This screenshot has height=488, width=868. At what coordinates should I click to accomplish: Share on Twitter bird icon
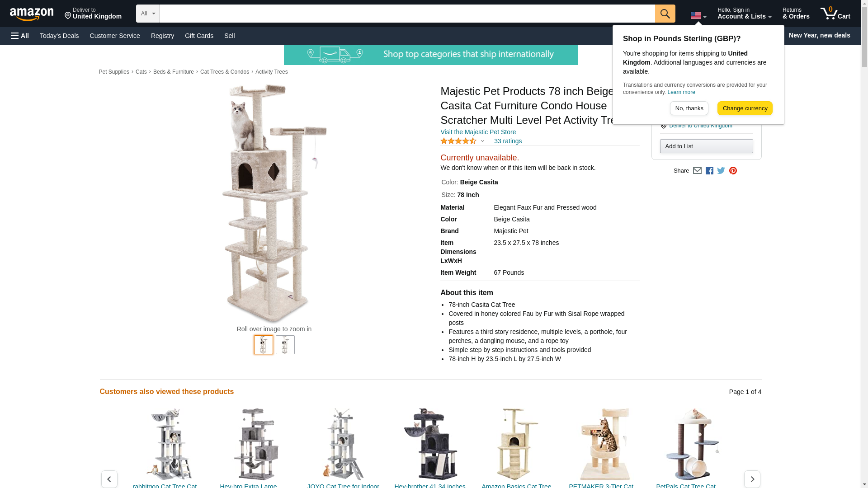click(x=721, y=171)
